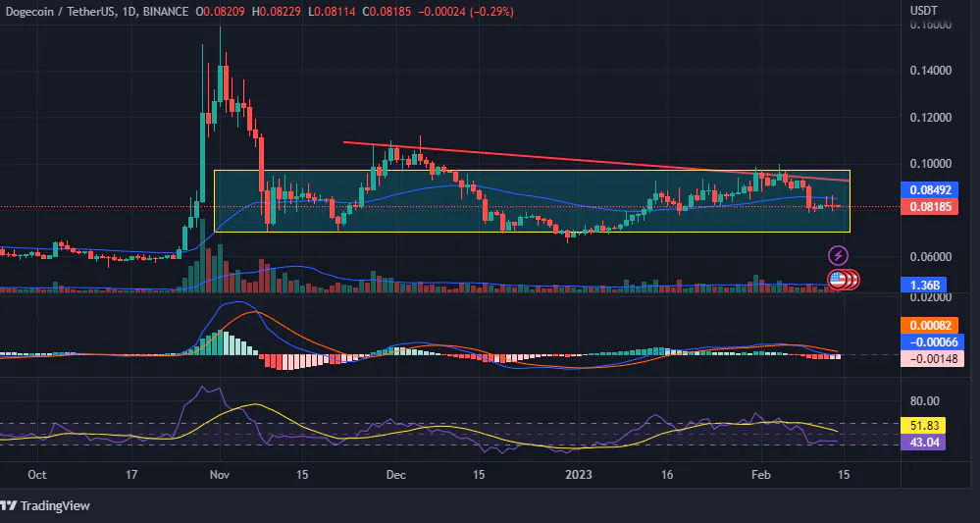Open the US flag economic events icon
980x523 pixels.
coord(837,280)
